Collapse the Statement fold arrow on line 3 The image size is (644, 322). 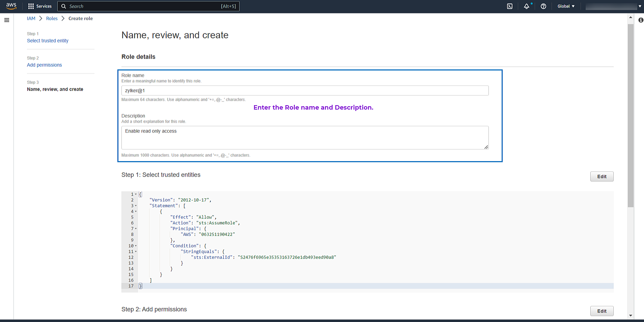[x=136, y=206]
